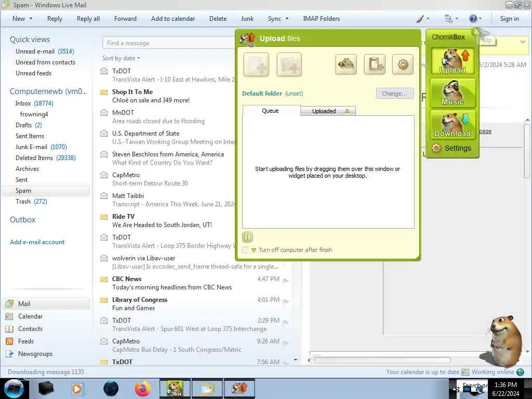Open the Inbox folder
The height and width of the screenshot is (399, 532).
[x=34, y=103]
